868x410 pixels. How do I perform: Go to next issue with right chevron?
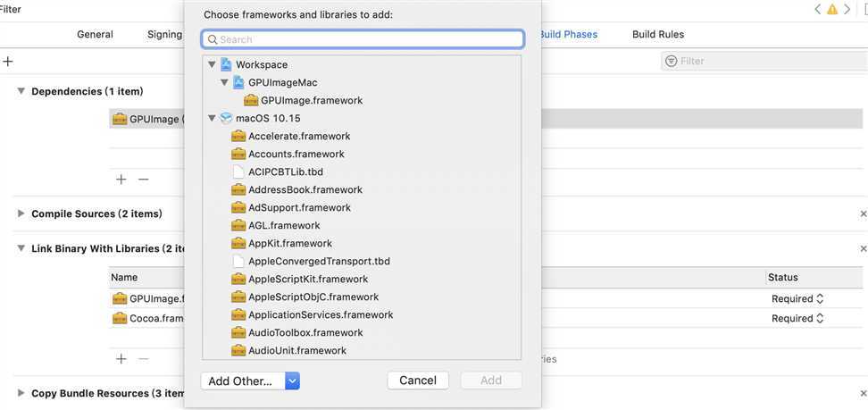tap(847, 10)
